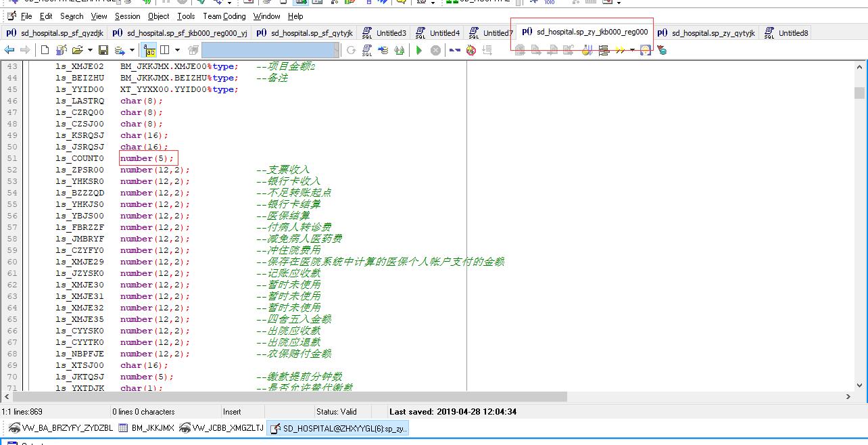Image resolution: width=868 pixels, height=445 pixels.
Task: Open the Search menu
Action: point(72,16)
